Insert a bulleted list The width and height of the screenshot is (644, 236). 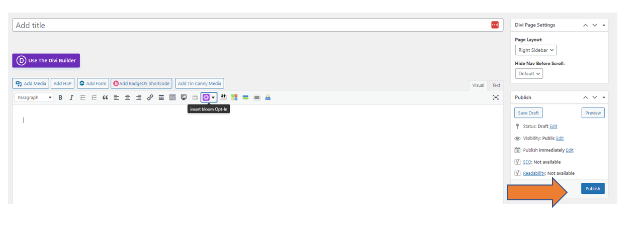coord(83,97)
